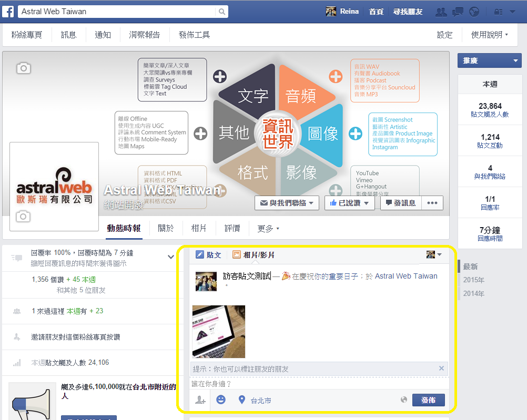Select the 貼文 post composer tab
This screenshot has width=527, height=420.
(208, 255)
